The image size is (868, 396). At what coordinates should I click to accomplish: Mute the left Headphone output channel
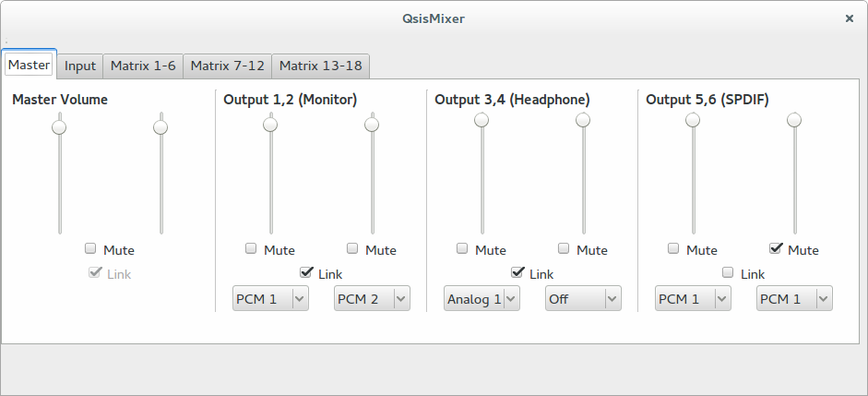point(462,248)
